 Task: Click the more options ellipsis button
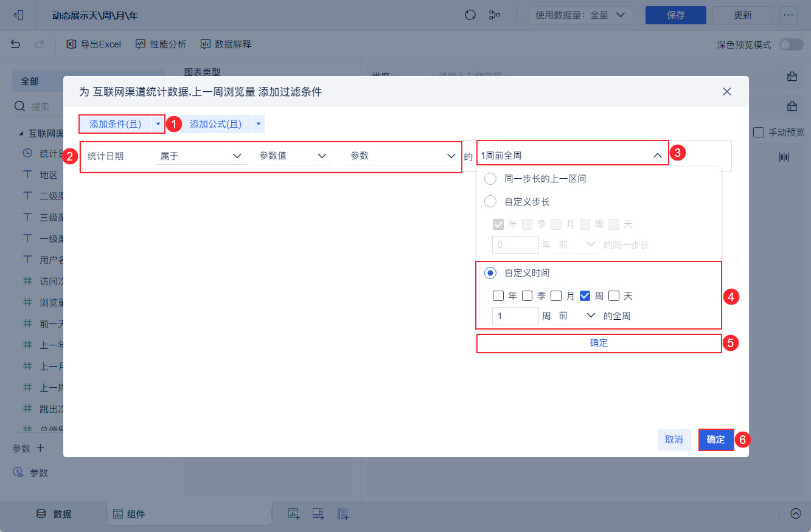click(x=788, y=15)
